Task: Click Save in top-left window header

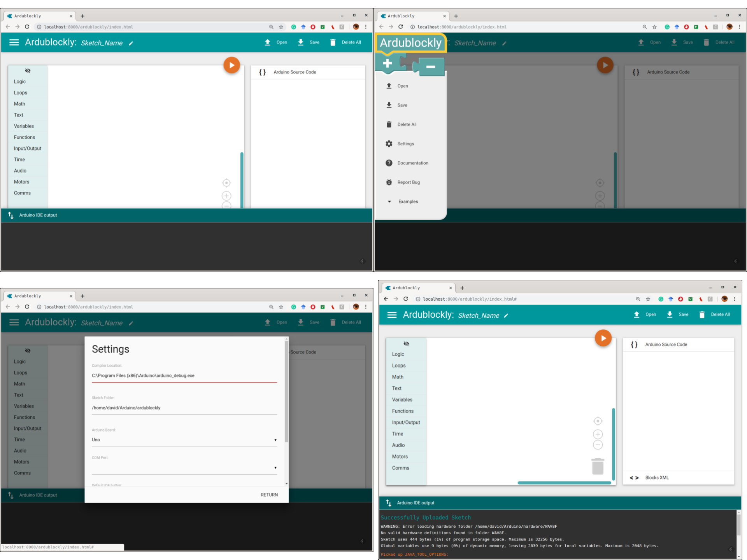Action: point(309,42)
